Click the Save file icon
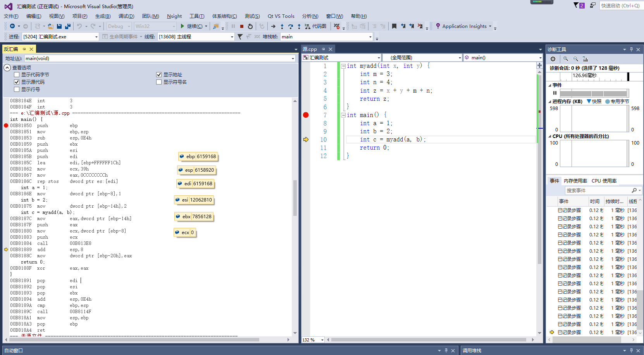The image size is (644, 355). coord(59,26)
